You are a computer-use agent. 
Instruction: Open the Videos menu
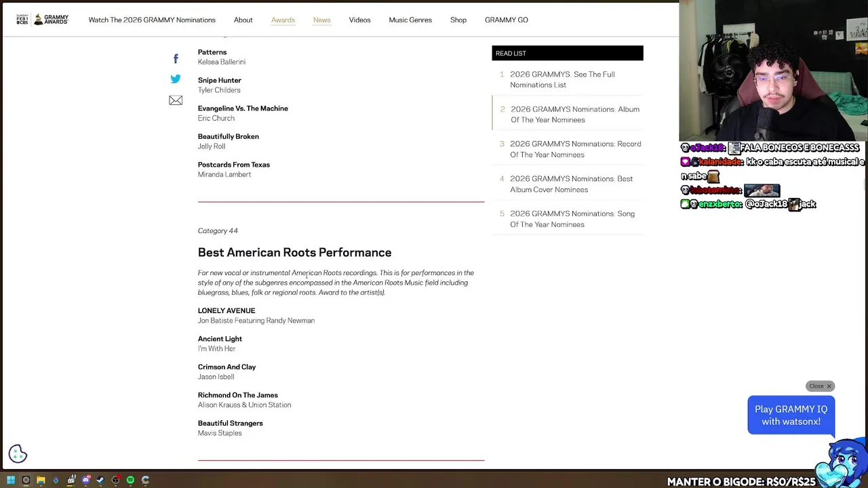point(359,20)
